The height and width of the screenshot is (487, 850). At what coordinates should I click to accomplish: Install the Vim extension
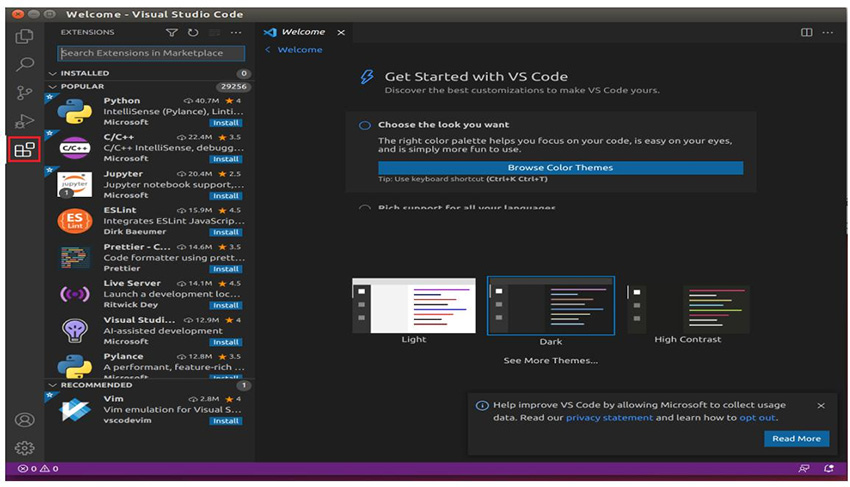pyautogui.click(x=226, y=421)
